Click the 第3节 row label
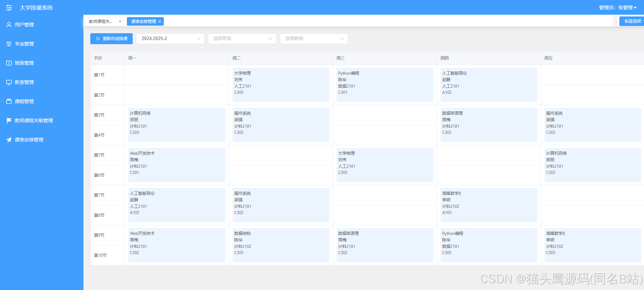644x290 pixels. (x=99, y=115)
